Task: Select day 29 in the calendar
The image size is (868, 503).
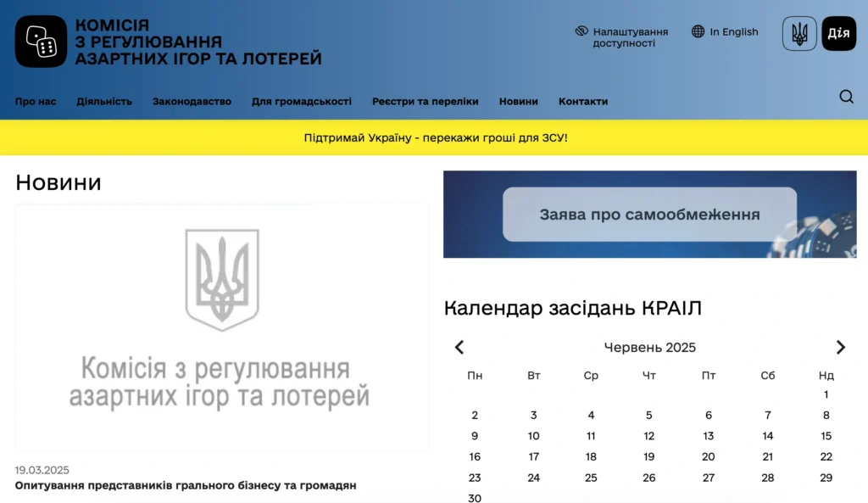Action: (826, 478)
